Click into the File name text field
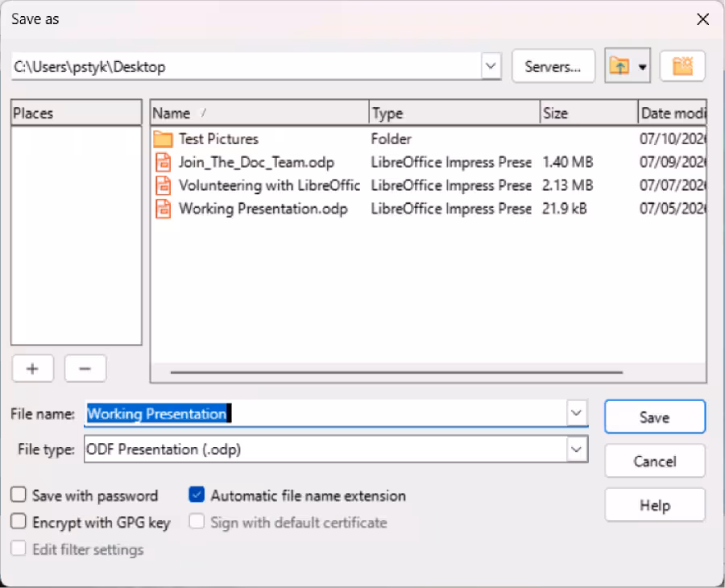725x588 pixels. pyautogui.click(x=325, y=413)
